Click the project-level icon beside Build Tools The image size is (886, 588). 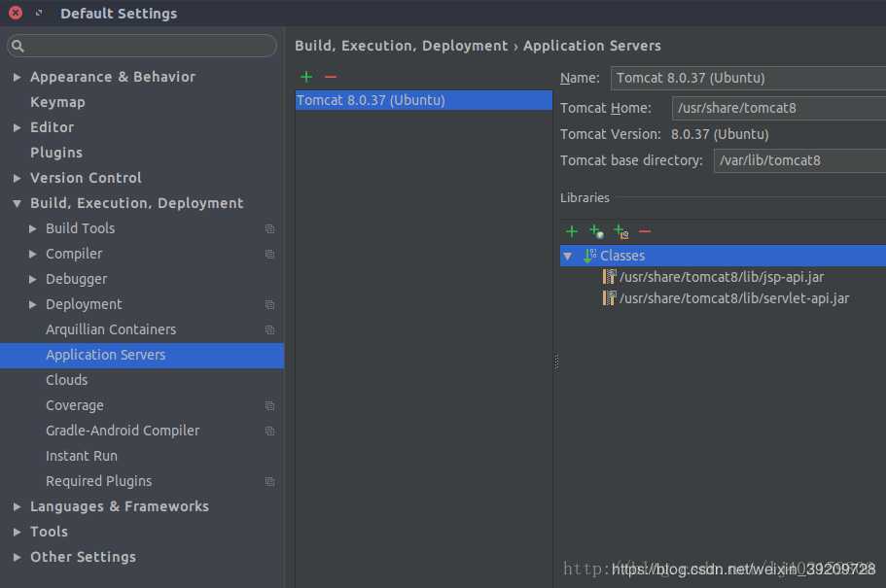coord(269,228)
